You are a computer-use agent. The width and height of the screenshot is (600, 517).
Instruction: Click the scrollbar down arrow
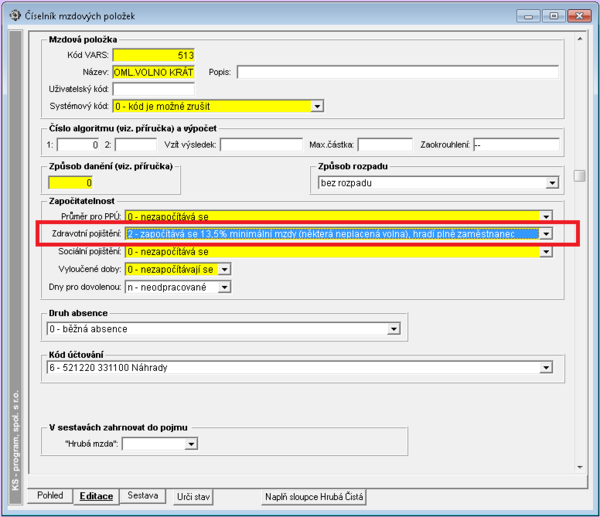tap(580, 467)
